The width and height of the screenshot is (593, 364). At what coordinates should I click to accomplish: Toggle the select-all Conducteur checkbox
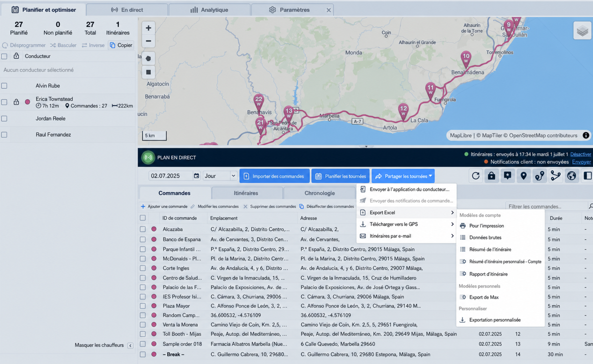point(4,56)
